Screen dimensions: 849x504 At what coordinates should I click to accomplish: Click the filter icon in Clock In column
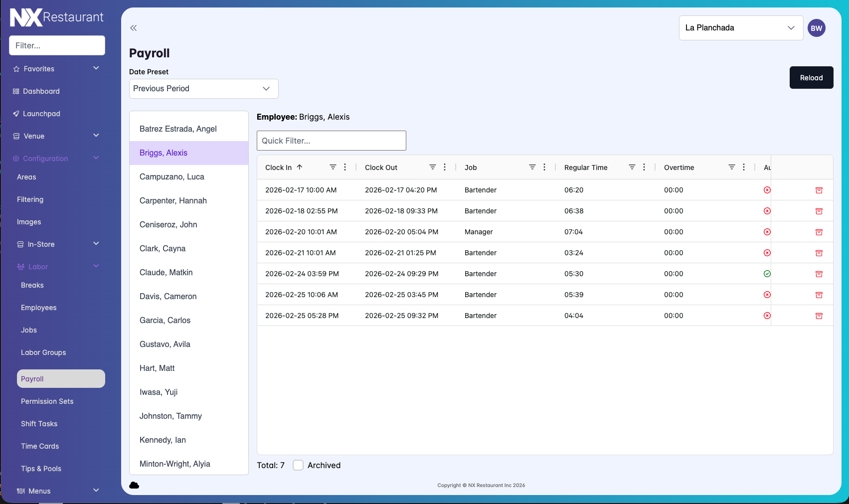pyautogui.click(x=333, y=167)
